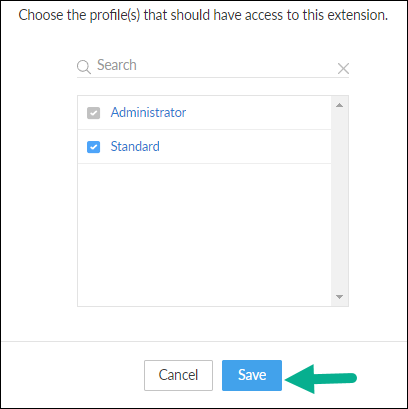This screenshot has height=409, width=408.
Task: Click the magnifying glass search icon
Action: coord(84,67)
